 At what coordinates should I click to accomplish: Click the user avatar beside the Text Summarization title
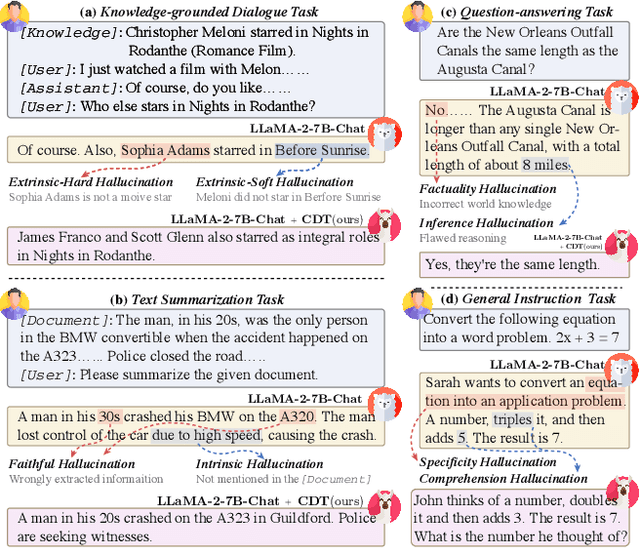tap(14, 304)
